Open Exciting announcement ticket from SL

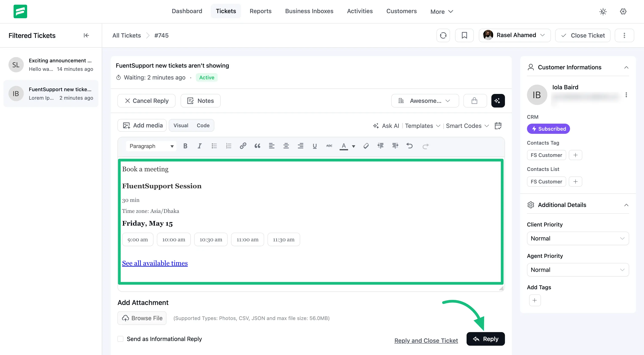51,65
